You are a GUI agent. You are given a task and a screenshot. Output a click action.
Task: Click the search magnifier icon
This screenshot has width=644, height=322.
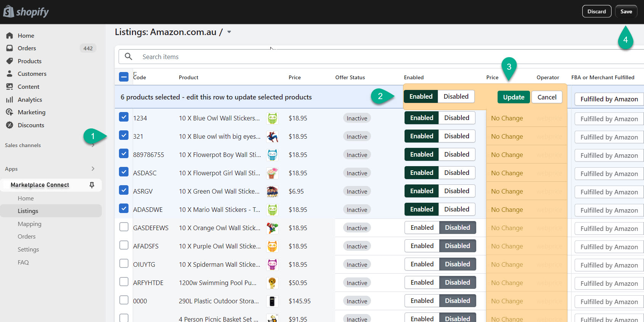coord(128,56)
